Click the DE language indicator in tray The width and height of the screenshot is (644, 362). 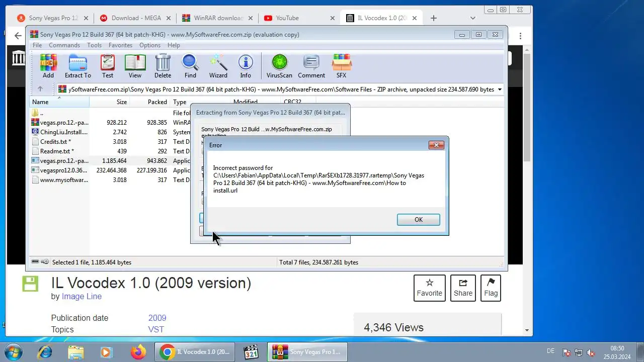point(550,351)
